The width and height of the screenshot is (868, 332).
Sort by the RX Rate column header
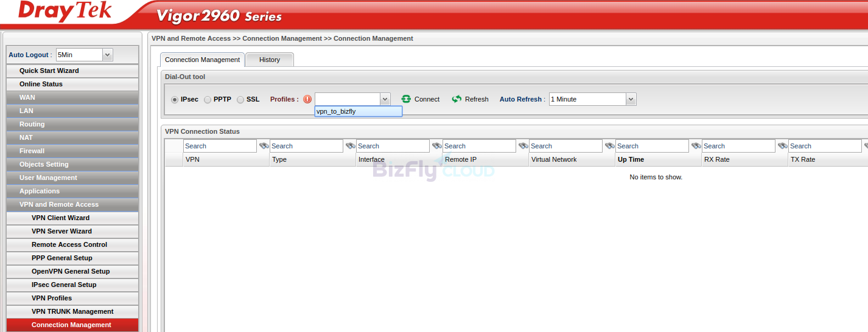745,159
